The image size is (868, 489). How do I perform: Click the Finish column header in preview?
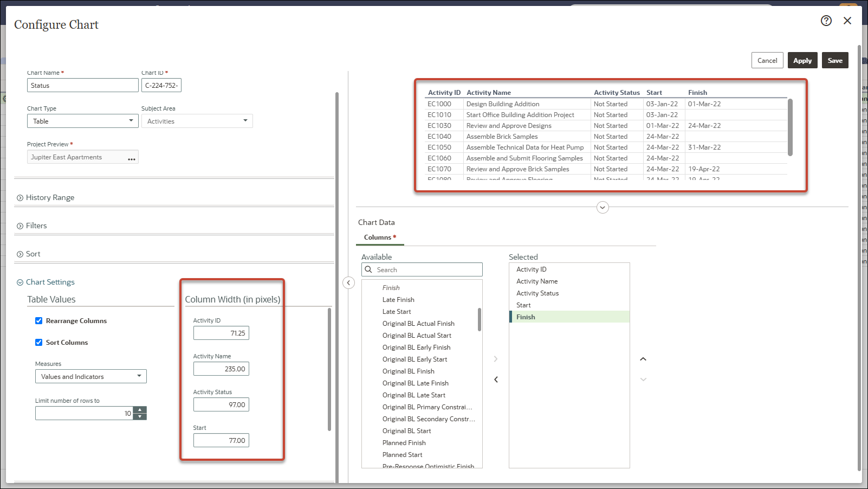point(697,93)
